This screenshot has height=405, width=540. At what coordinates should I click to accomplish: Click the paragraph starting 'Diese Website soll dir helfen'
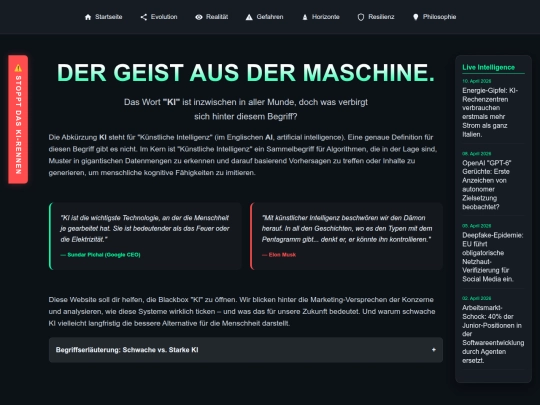(242, 311)
